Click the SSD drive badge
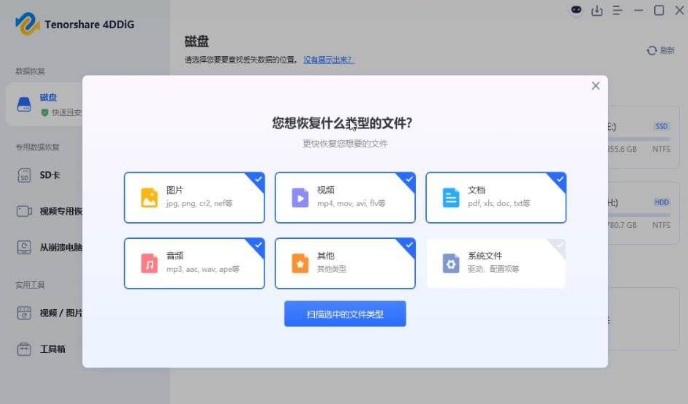The height and width of the screenshot is (404, 688). point(661,126)
